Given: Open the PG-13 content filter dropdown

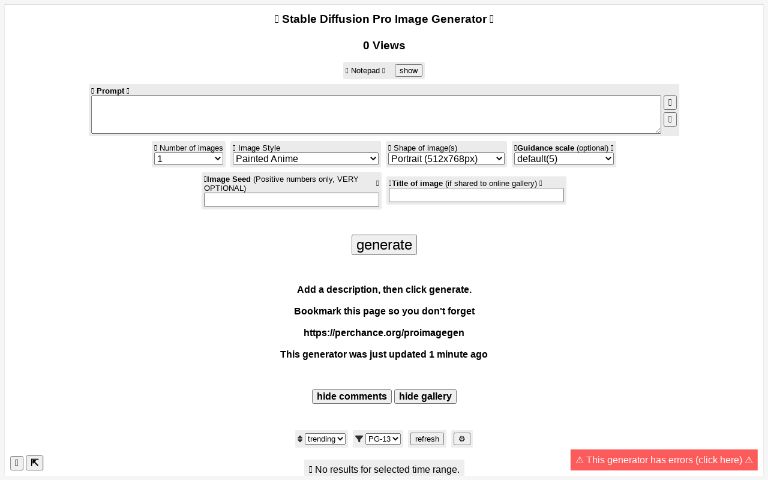Looking at the screenshot, I should (383, 438).
